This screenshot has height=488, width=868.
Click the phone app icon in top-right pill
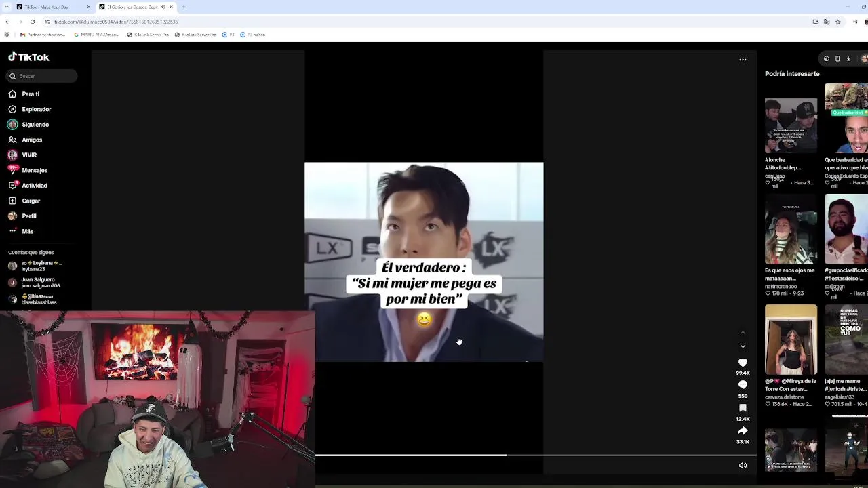(x=837, y=59)
